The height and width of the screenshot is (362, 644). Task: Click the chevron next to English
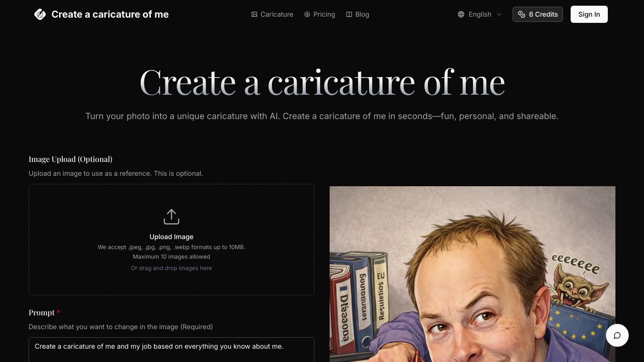[499, 14]
